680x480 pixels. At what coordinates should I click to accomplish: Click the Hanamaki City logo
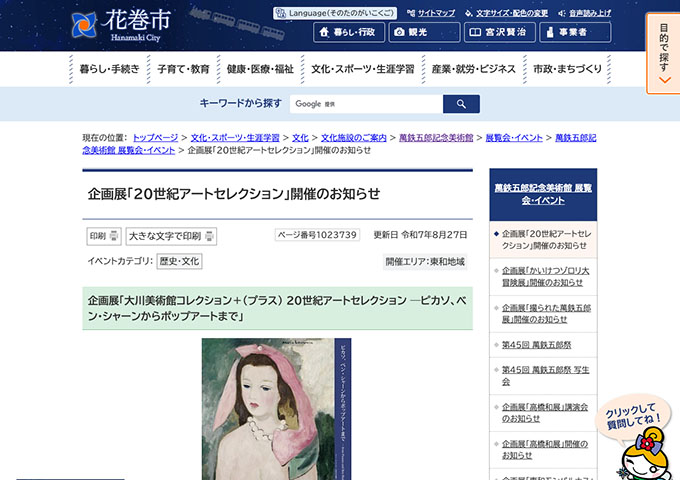(x=118, y=24)
